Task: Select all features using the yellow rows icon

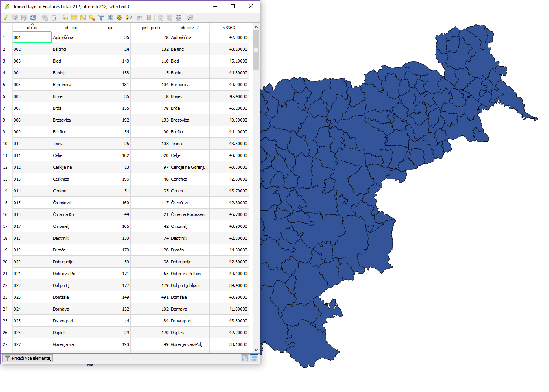Action: pos(74,18)
